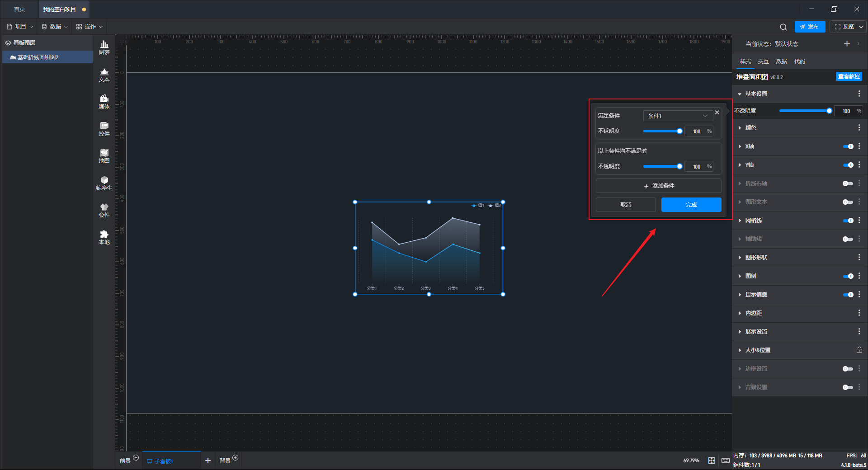Switch to the 交互 tab
Screen dimensions: 868x470
(x=763, y=61)
